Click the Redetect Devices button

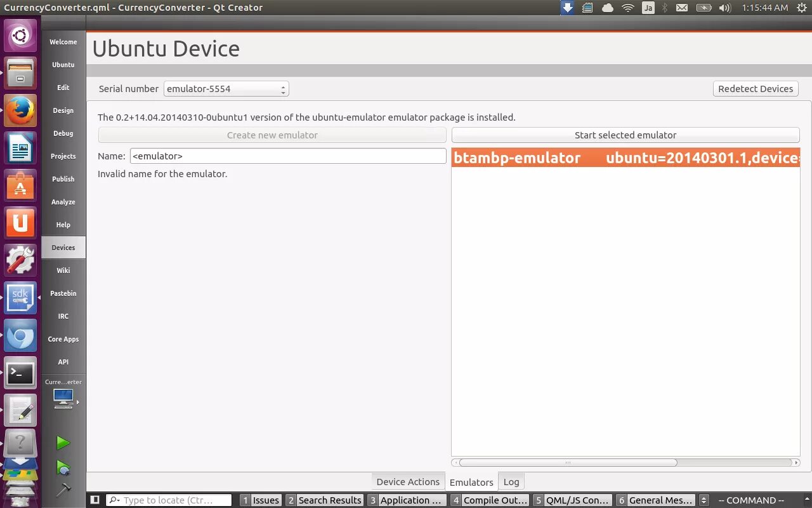756,89
